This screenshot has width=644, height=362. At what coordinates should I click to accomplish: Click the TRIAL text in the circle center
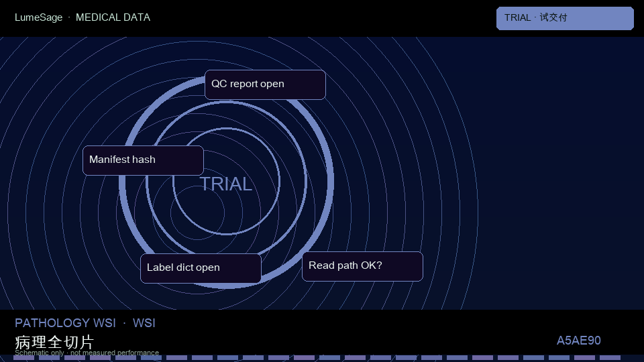click(x=225, y=184)
